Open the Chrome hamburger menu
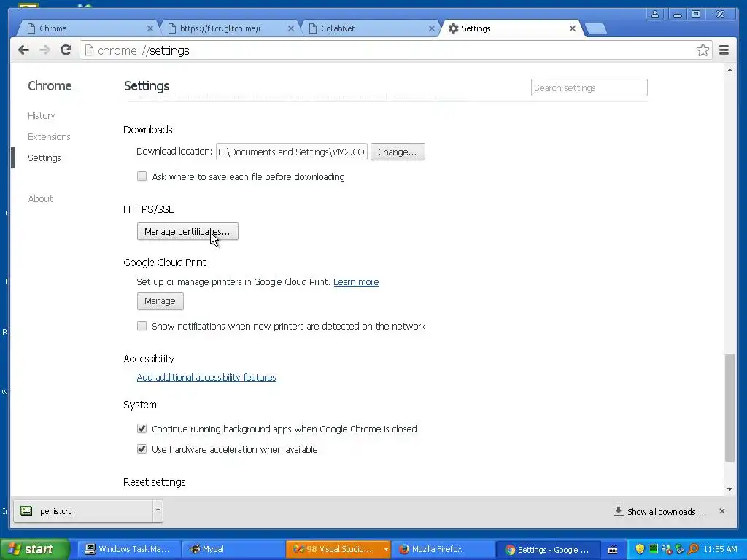This screenshot has width=747, height=560. 724,50
